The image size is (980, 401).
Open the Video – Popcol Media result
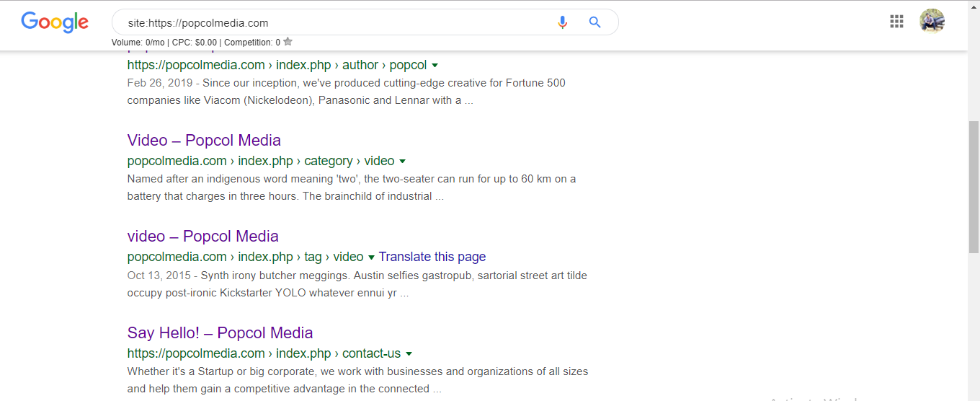click(204, 140)
